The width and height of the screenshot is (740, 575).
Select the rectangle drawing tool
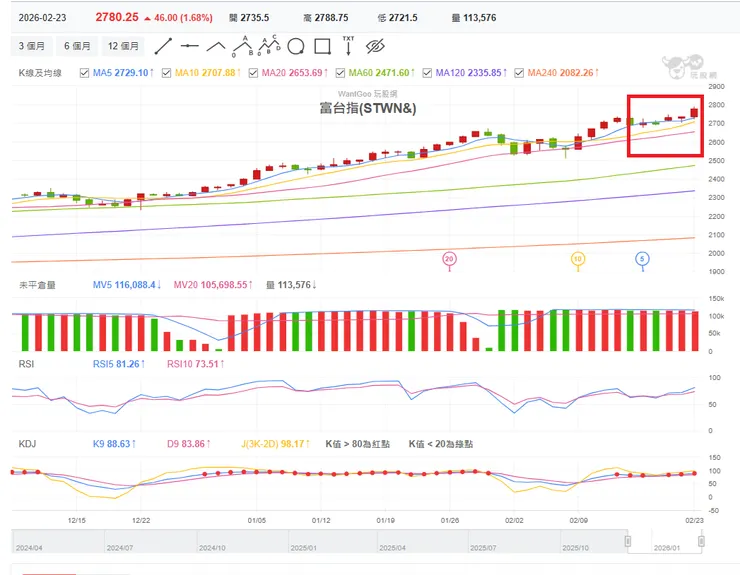point(322,46)
